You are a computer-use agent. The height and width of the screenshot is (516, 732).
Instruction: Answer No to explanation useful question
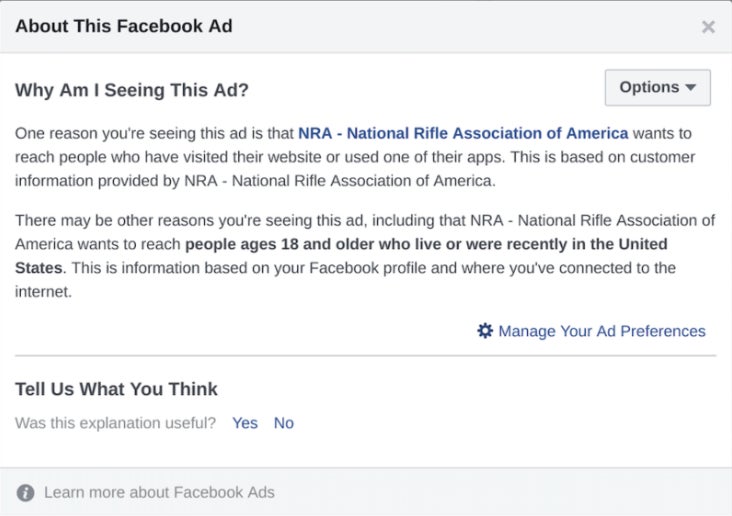(284, 423)
